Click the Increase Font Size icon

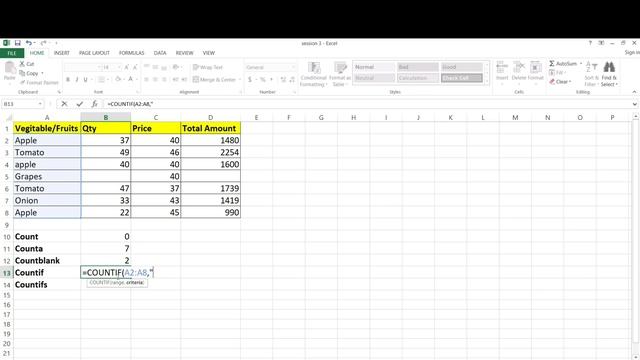pyautogui.click(x=127, y=67)
